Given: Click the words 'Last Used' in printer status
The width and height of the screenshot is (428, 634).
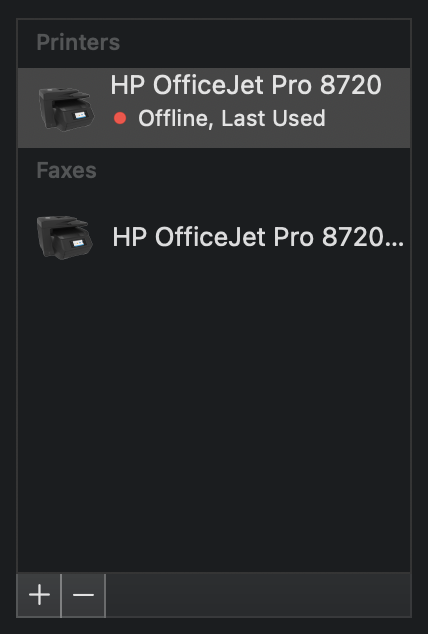Looking at the screenshot, I should (x=274, y=118).
